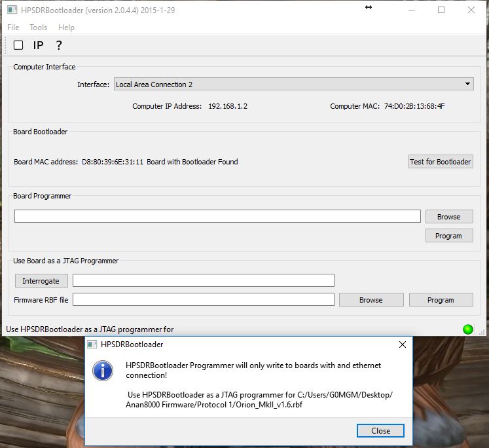The width and height of the screenshot is (489, 448).
Task: Click the Board Programmer file path field
Action: 217,216
